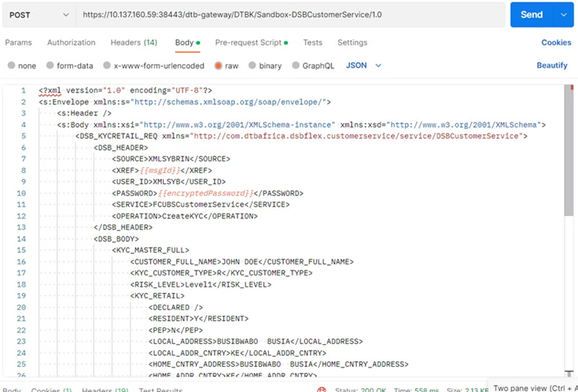
Task: Click inside the request URL field
Action: [x=291, y=14]
